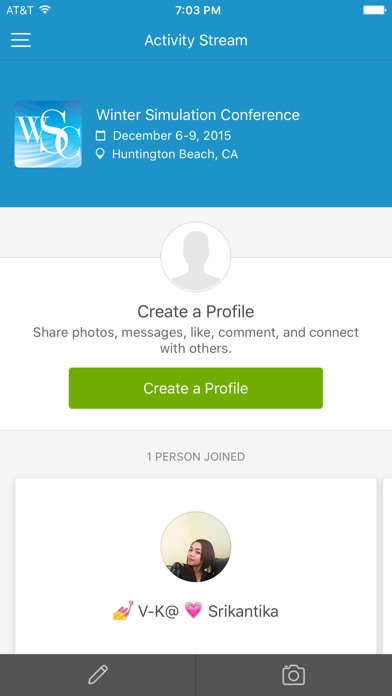Open the hamburger navigation menu

tap(21, 40)
